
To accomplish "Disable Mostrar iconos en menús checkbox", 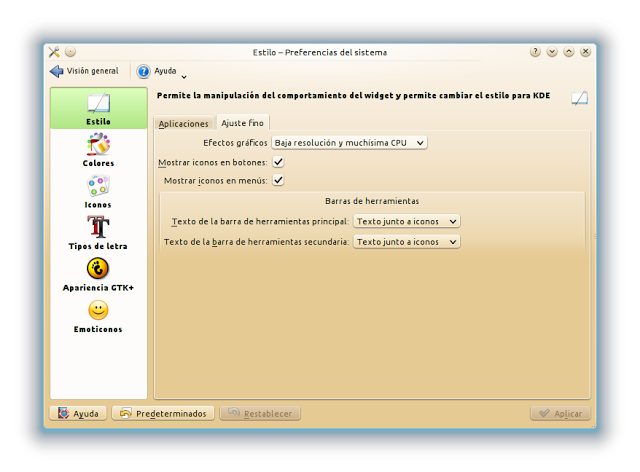I will click(279, 180).
